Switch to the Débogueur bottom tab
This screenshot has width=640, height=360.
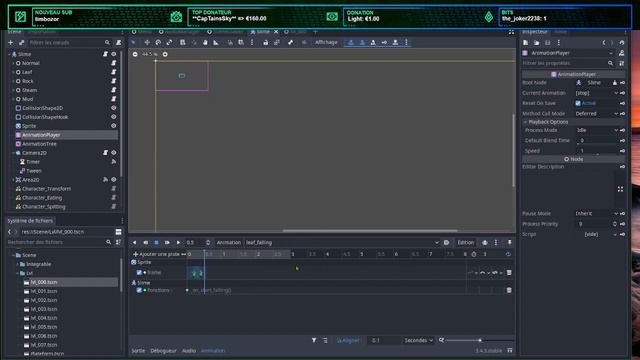point(163,351)
